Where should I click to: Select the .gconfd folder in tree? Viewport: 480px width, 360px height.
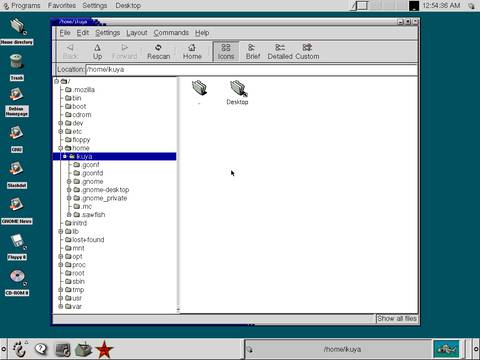(x=88, y=173)
